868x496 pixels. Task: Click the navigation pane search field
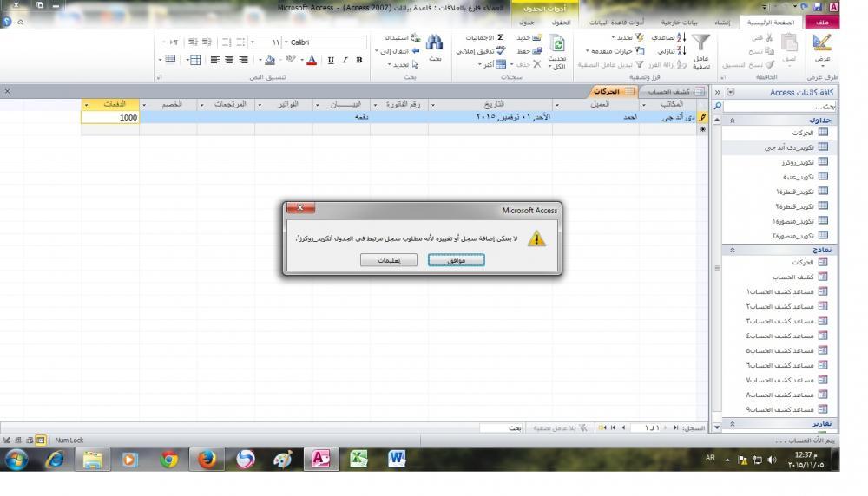click(x=780, y=106)
